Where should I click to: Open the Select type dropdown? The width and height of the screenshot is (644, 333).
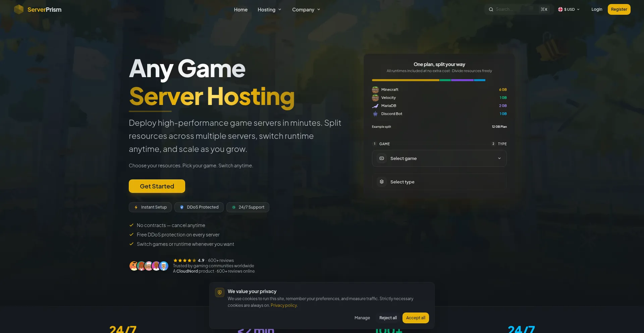[439, 182]
